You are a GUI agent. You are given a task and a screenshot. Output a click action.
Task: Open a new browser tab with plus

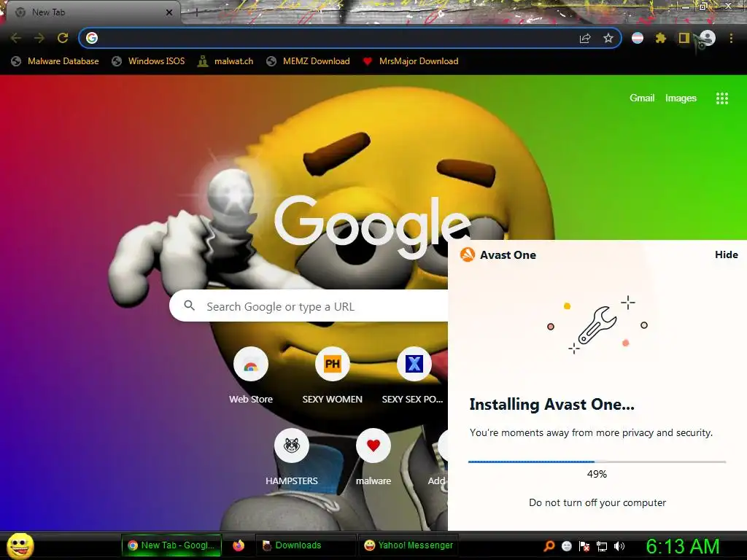pyautogui.click(x=196, y=13)
